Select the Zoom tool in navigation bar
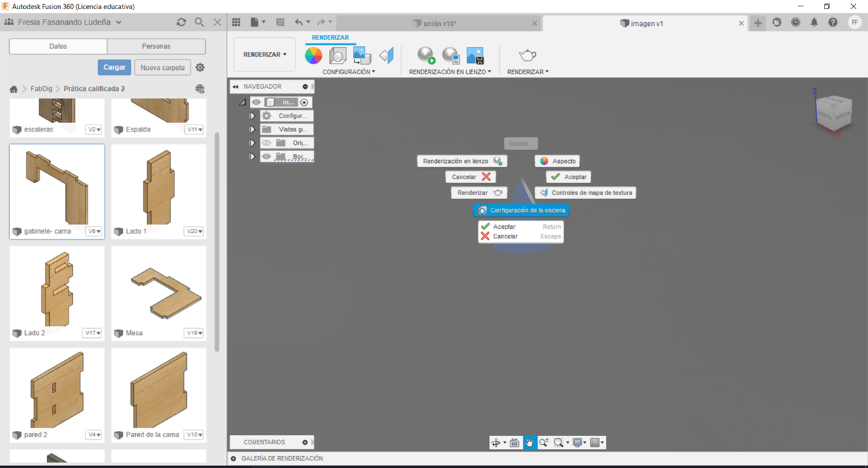 (x=544, y=442)
